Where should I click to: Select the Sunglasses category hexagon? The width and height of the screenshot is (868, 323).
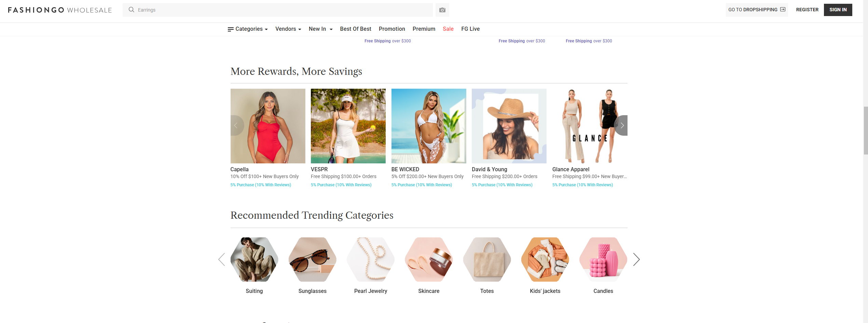pyautogui.click(x=312, y=259)
